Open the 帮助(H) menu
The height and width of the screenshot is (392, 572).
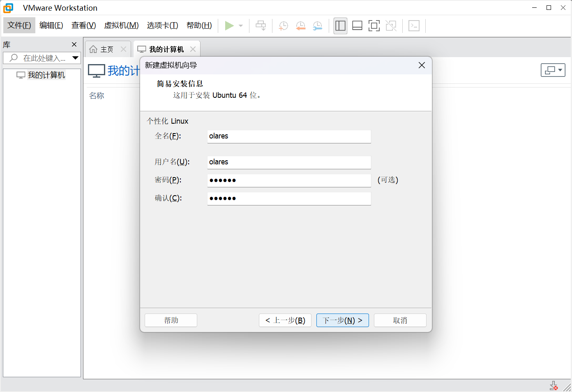[199, 25]
